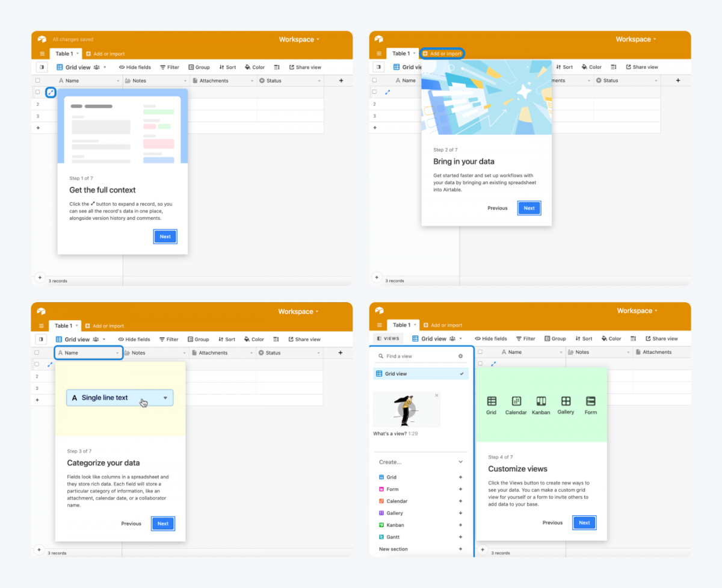Open Workspace dropdown in Step 2 panel
Viewport: 722px width, 588px height.
636,39
